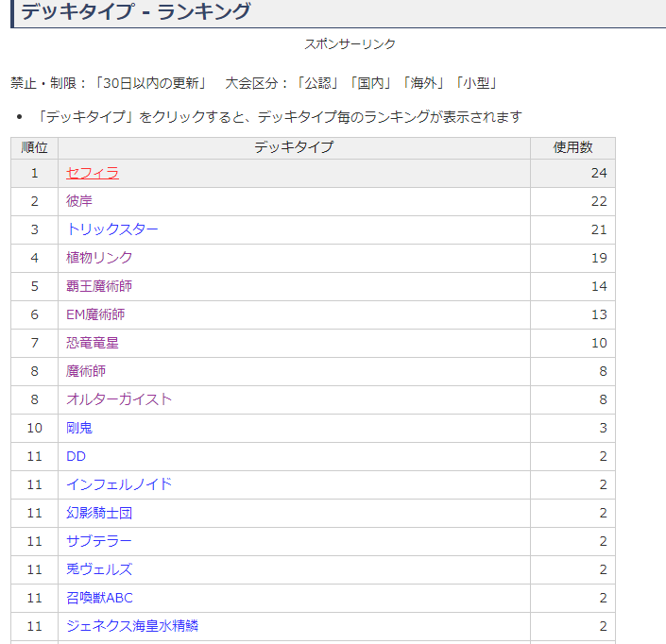Screen dimensions: 666x644
Task: Click the 「海外」 tournament filter text
Action: [x=423, y=83]
